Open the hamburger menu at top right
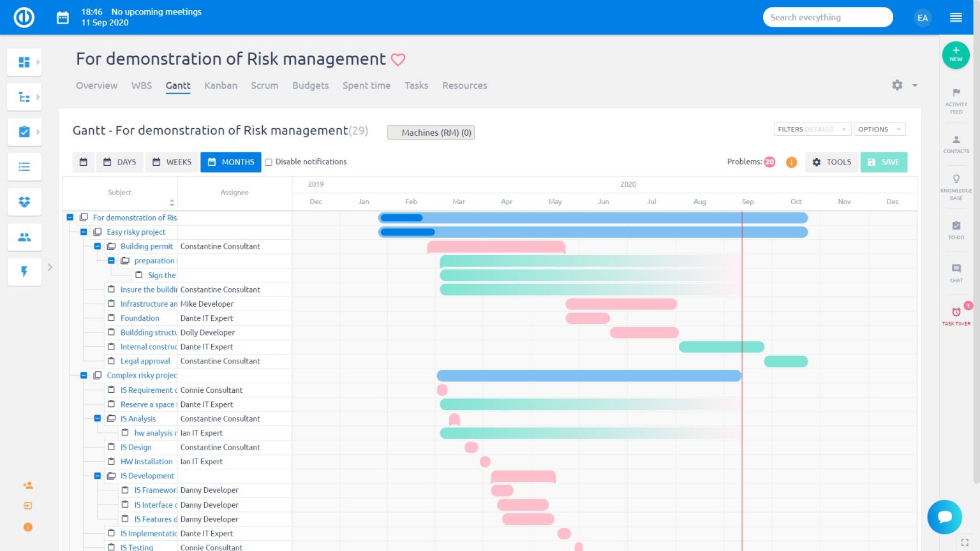Screen dimensions: 980x551 click(956, 17)
